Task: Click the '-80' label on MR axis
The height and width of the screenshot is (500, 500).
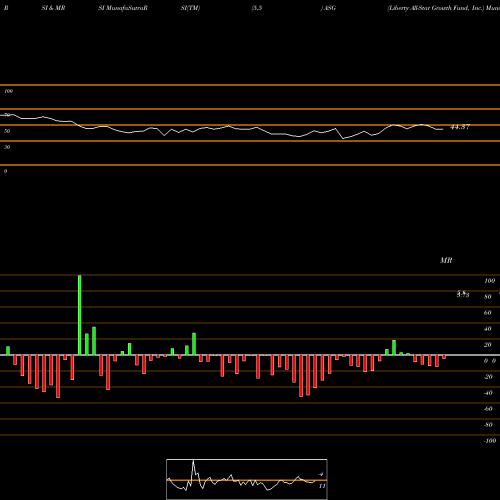Action: coord(488,425)
